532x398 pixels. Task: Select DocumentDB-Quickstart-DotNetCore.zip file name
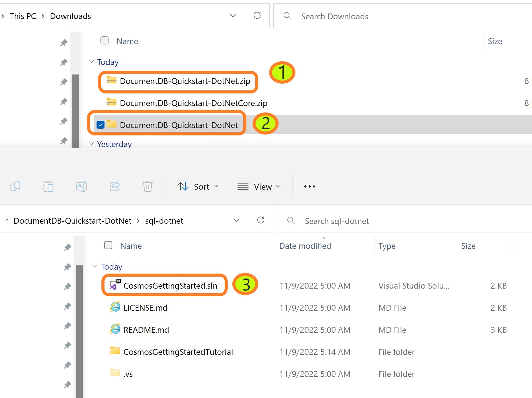(194, 103)
